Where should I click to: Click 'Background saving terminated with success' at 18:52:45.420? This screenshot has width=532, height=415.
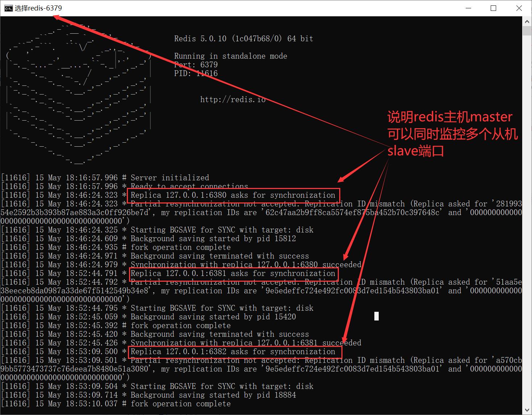click(220, 334)
